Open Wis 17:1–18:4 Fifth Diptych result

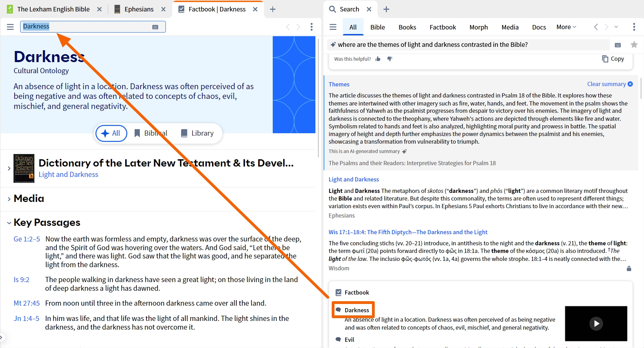pos(408,232)
